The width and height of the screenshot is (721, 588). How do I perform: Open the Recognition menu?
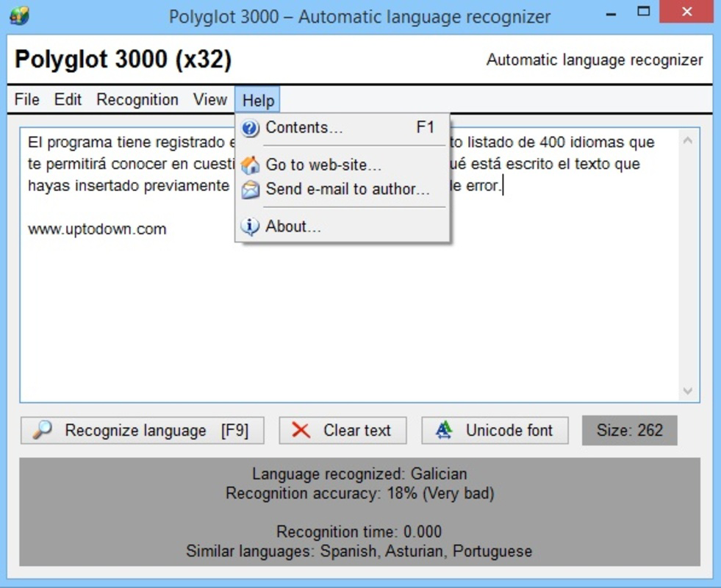137,100
